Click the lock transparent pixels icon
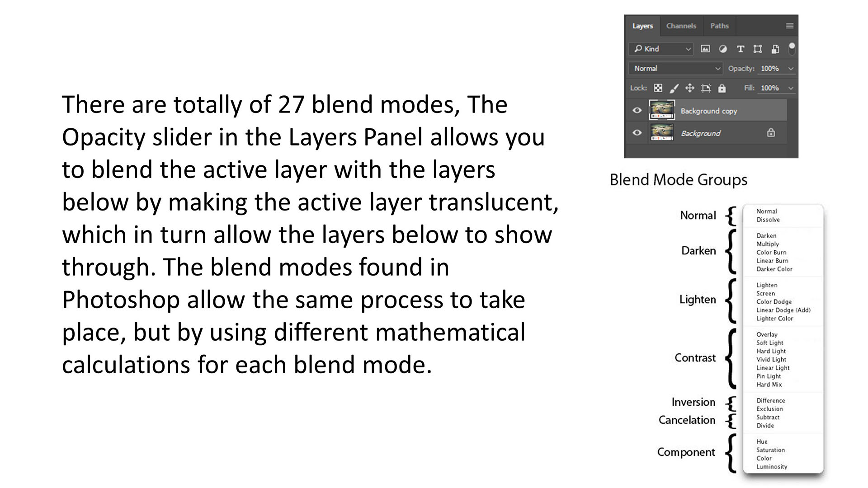The height and width of the screenshot is (488, 868). click(655, 88)
